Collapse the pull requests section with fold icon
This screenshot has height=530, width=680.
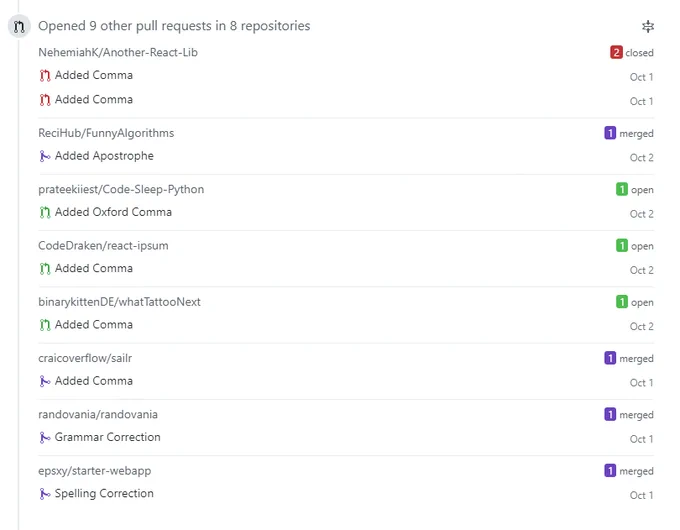648,26
